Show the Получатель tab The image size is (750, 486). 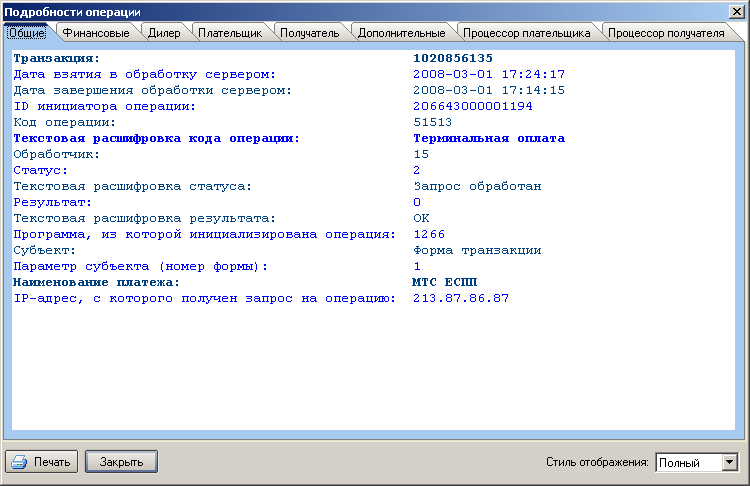[308, 33]
